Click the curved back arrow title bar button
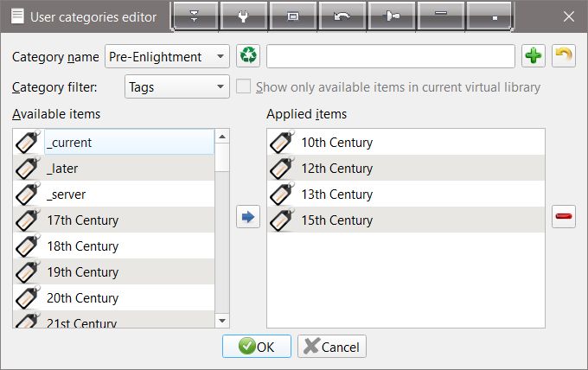This screenshot has width=588, height=370. (x=342, y=16)
